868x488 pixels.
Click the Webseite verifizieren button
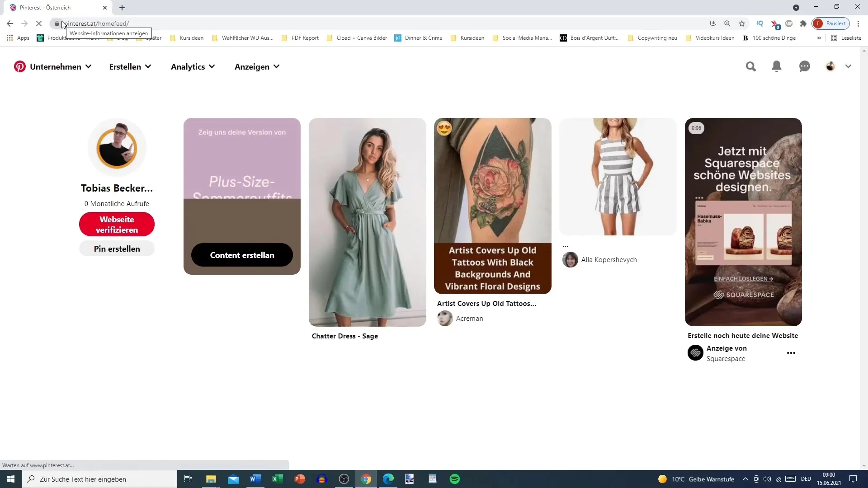coord(117,224)
